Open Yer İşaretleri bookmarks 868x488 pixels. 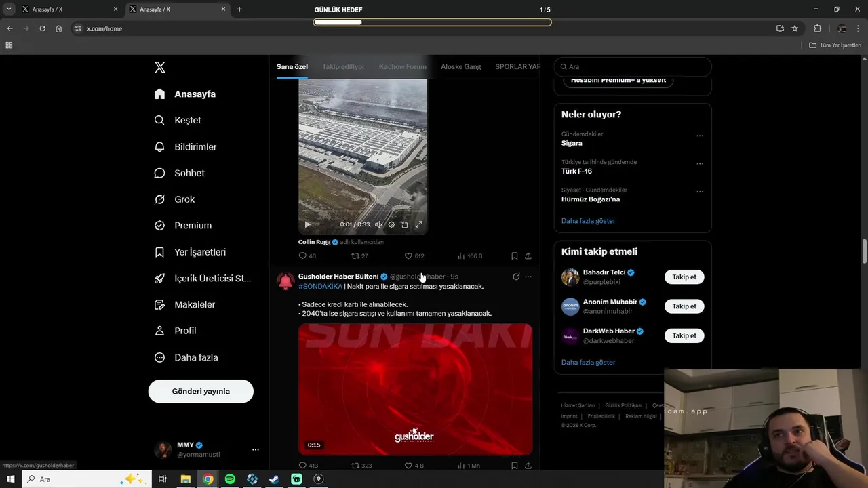tap(190, 252)
